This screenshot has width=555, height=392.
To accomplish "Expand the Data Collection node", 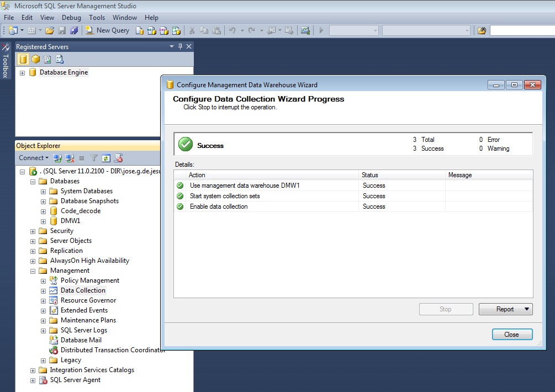I will pyautogui.click(x=43, y=291).
